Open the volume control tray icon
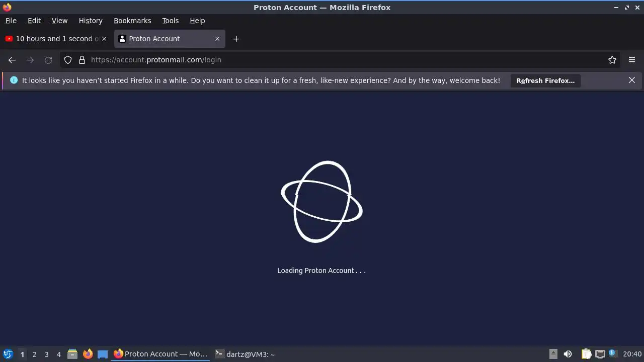 click(x=568, y=354)
